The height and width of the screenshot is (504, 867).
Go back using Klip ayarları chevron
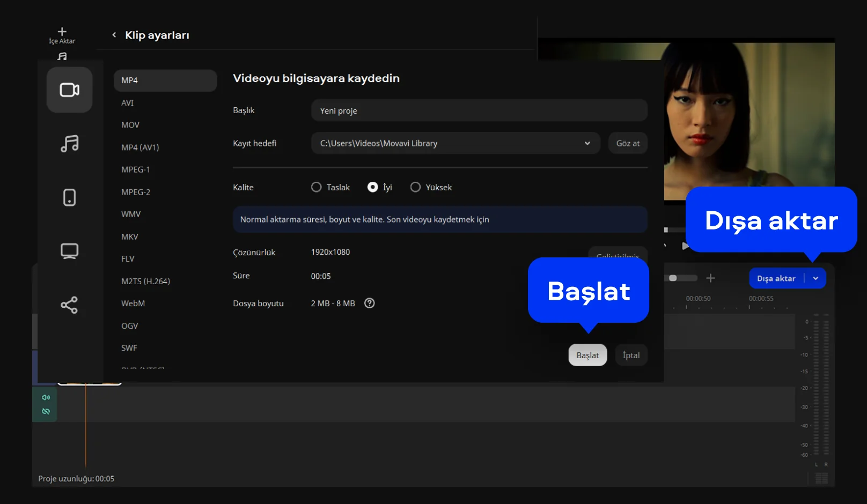pos(114,35)
